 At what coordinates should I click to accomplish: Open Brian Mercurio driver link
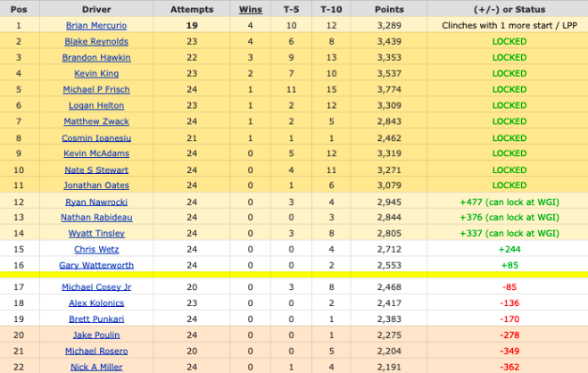[96, 26]
